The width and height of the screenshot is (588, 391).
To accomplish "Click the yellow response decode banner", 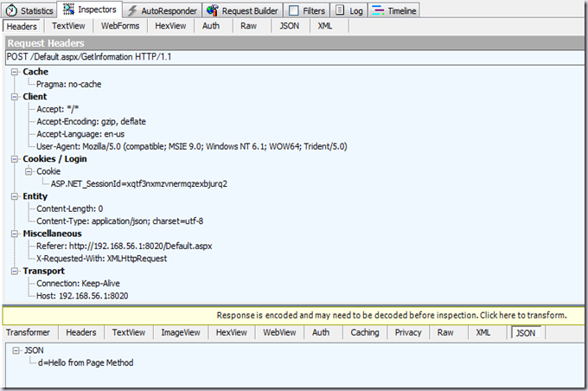I will pyautogui.click(x=294, y=315).
